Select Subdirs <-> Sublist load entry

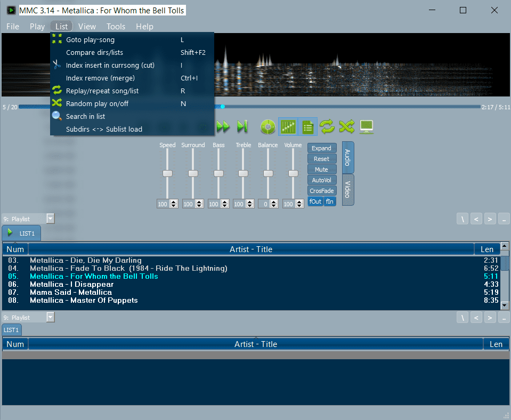pos(132,129)
